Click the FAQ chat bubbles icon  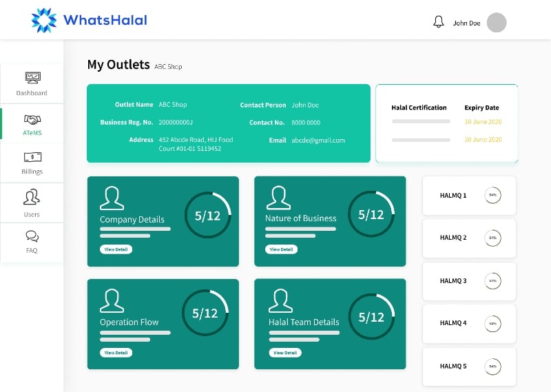pos(32,236)
